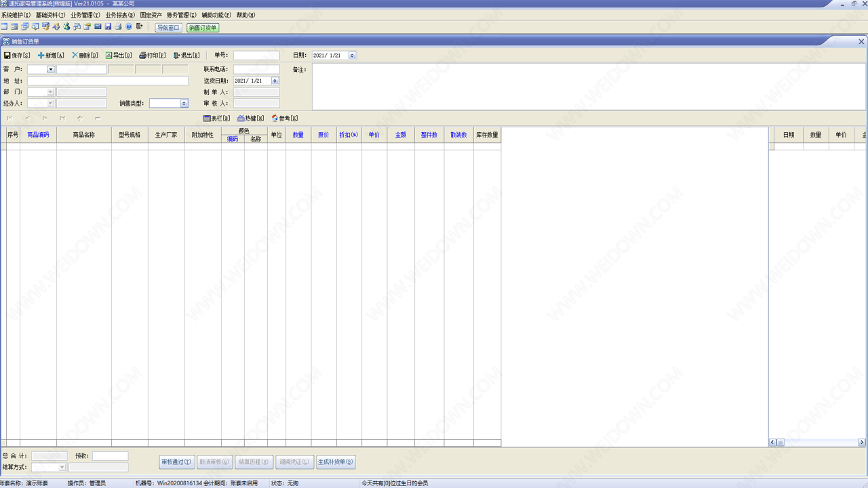The width and height of the screenshot is (868, 488).
Task: Open 固定资产 menu
Action: point(151,15)
